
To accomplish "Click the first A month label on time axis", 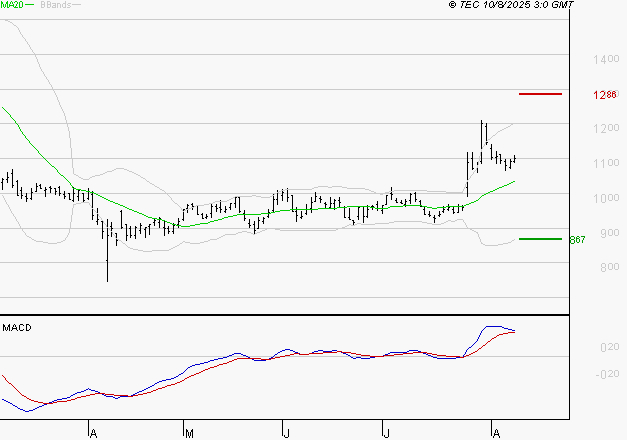I will (x=93, y=434).
